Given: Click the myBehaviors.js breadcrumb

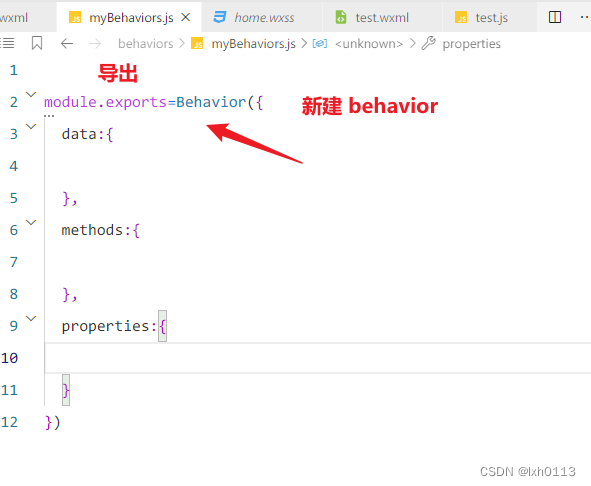Looking at the screenshot, I should pyautogui.click(x=253, y=44).
